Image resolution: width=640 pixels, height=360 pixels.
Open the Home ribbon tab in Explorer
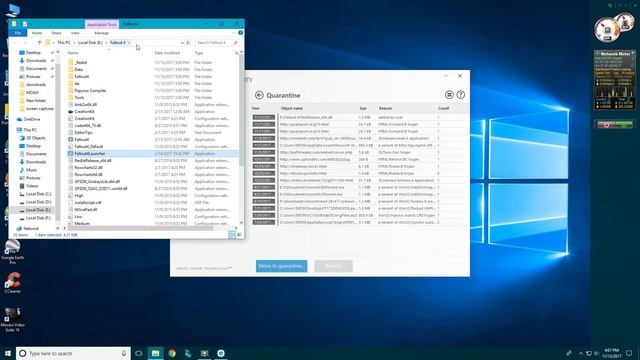tap(37, 33)
